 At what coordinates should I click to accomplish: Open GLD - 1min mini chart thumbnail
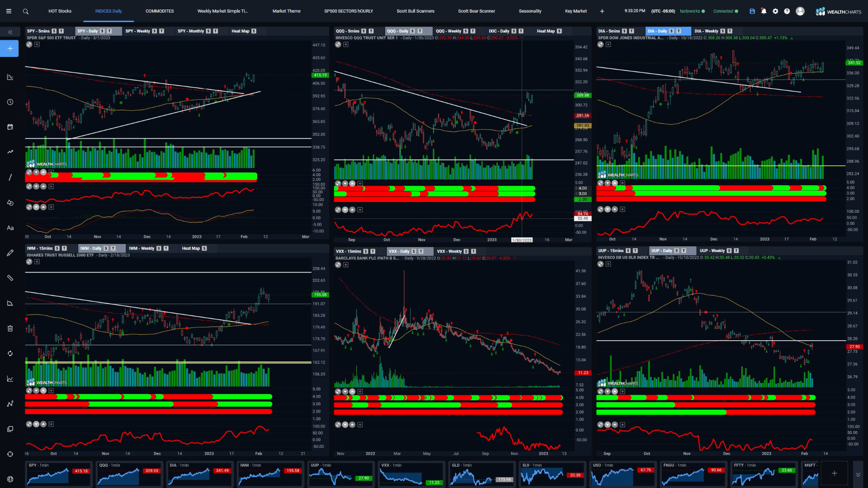(x=481, y=474)
